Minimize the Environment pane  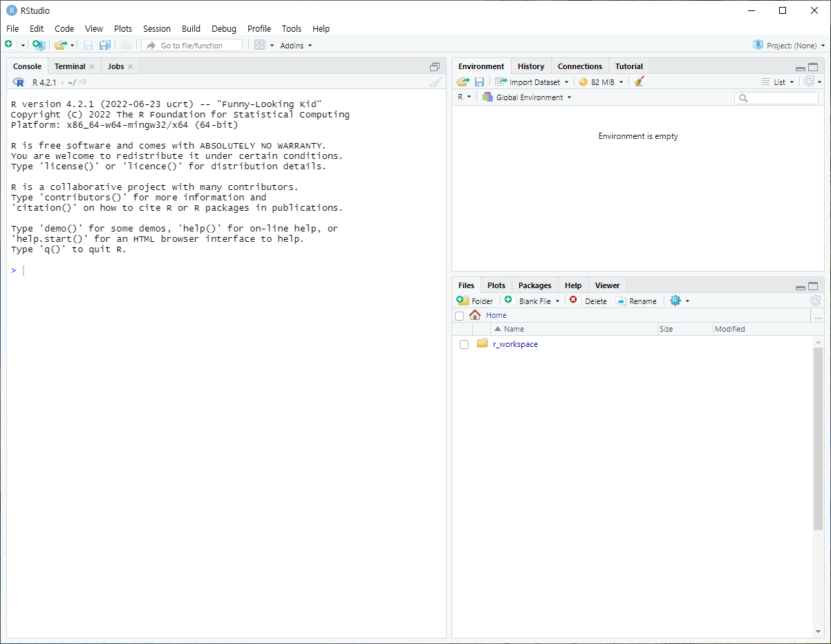[801, 68]
